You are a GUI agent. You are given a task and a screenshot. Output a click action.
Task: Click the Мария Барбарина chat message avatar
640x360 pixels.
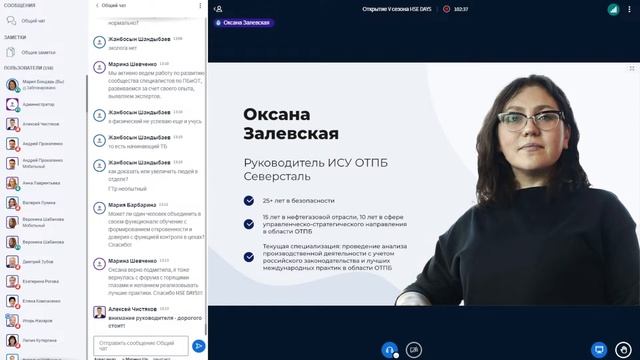point(100,208)
